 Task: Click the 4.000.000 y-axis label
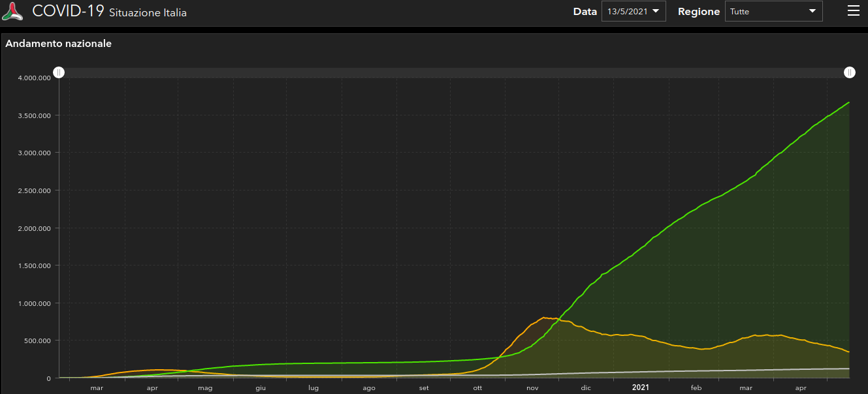[x=35, y=78]
